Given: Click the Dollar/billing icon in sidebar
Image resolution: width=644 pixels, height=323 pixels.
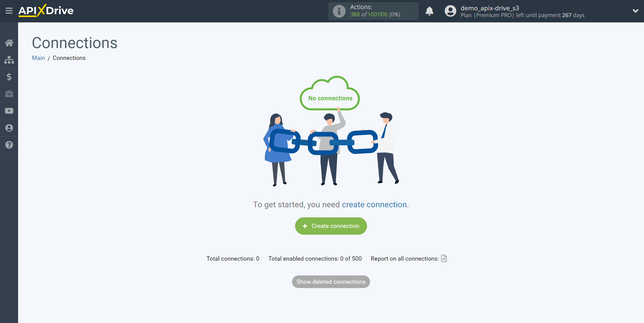Looking at the screenshot, I should [9, 77].
